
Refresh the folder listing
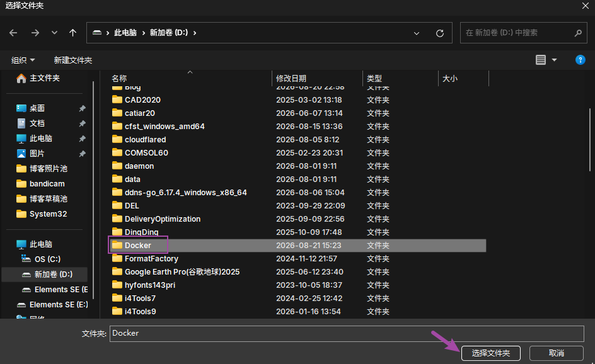440,33
